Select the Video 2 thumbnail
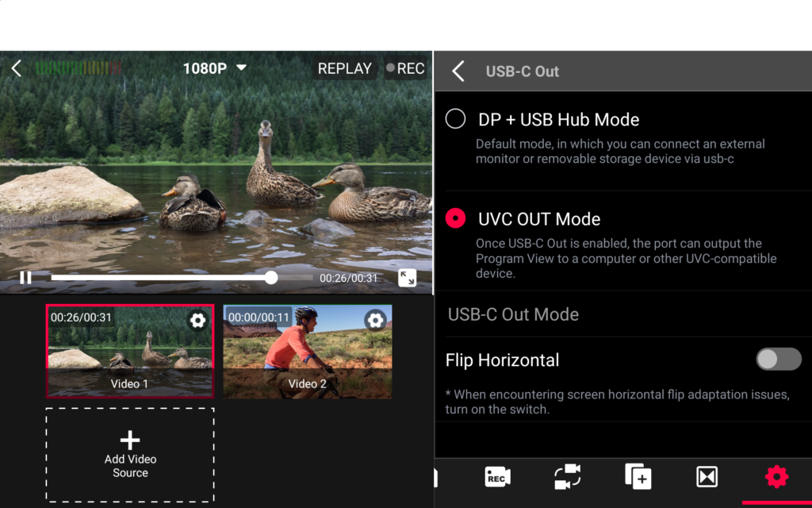This screenshot has width=812, height=508. click(x=308, y=352)
